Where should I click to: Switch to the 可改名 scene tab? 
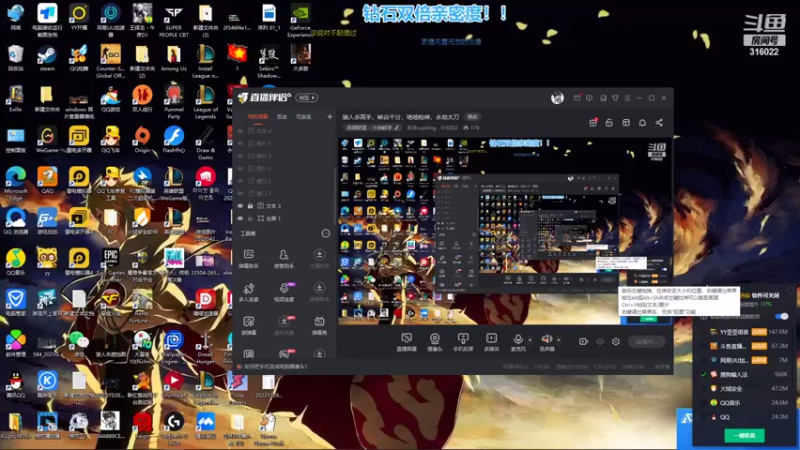coord(304,117)
